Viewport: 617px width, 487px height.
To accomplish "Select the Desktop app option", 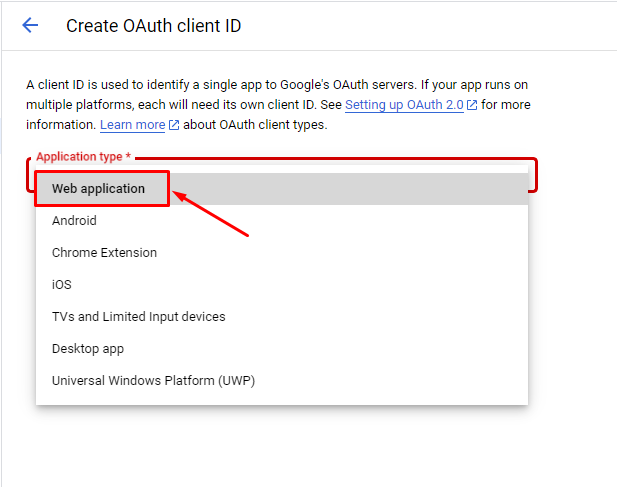I will pos(282,349).
